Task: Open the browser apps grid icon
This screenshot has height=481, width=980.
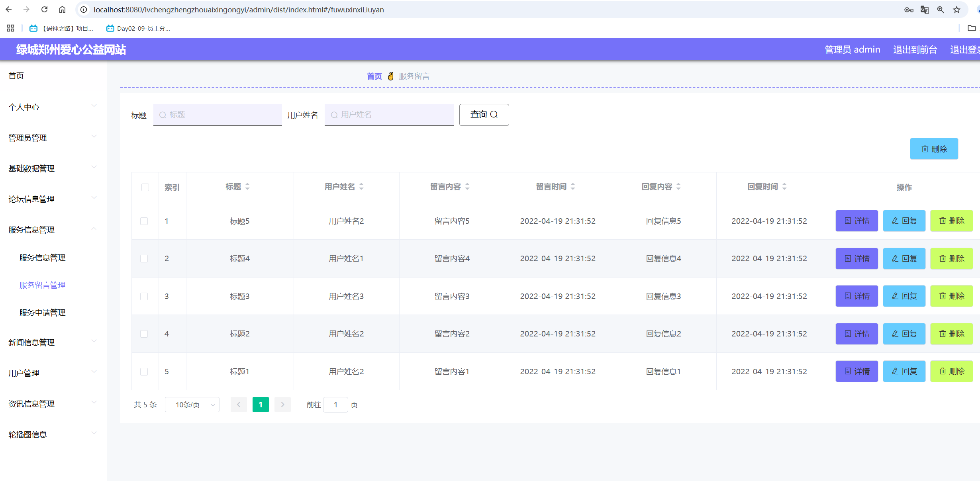Action: point(11,28)
